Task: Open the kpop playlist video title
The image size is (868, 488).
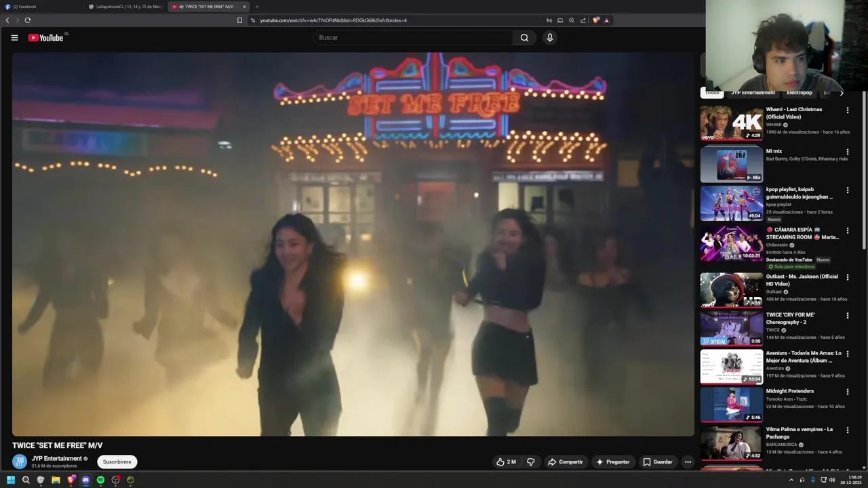Action: pyautogui.click(x=800, y=193)
